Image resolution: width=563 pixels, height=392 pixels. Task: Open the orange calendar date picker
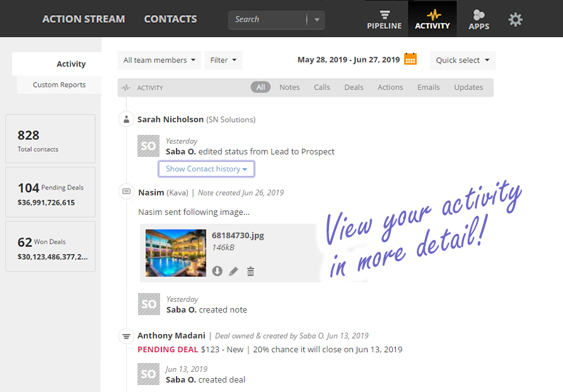click(410, 59)
